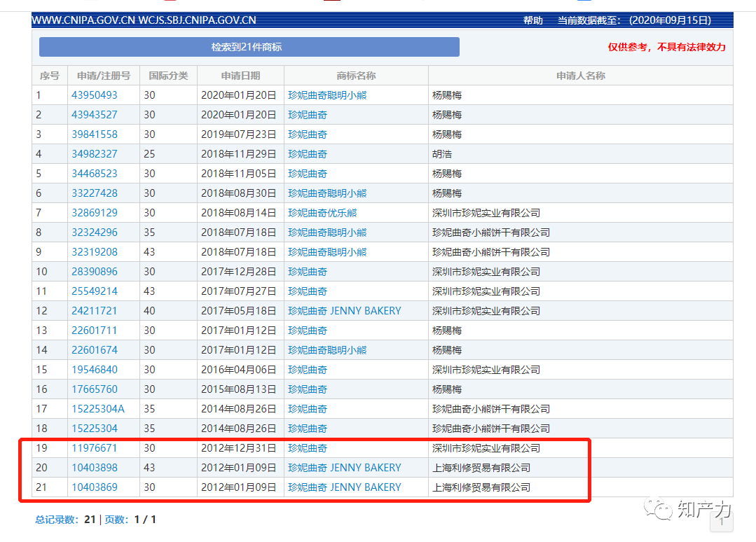Click the 检索到21件商标 result bar
Viewport: 756px width, 542px height.
pos(249,47)
